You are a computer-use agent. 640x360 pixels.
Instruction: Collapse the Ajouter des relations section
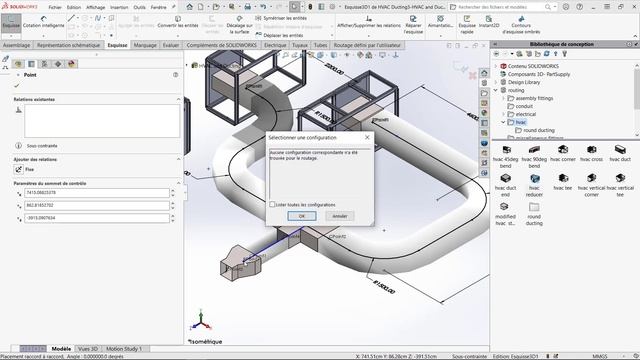(178, 159)
